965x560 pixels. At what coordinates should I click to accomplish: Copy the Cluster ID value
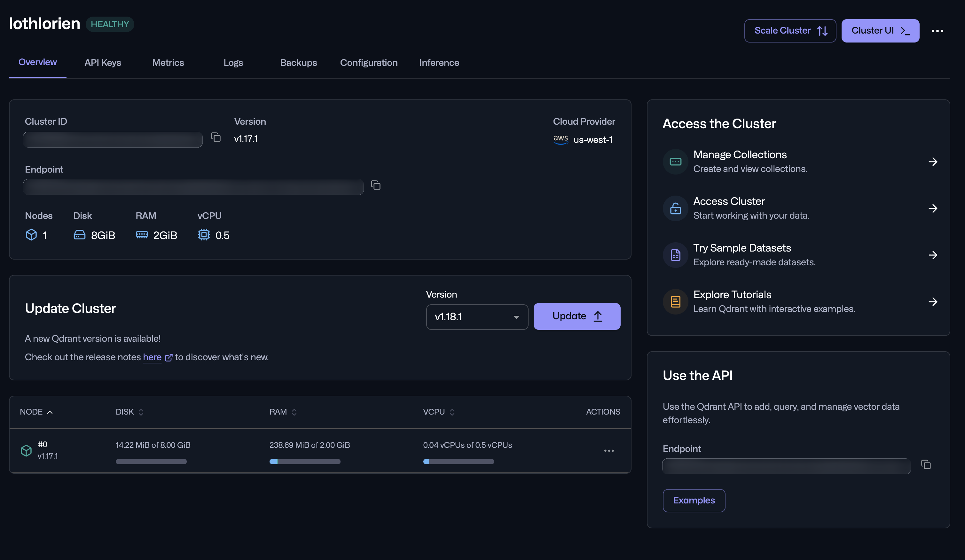(216, 137)
